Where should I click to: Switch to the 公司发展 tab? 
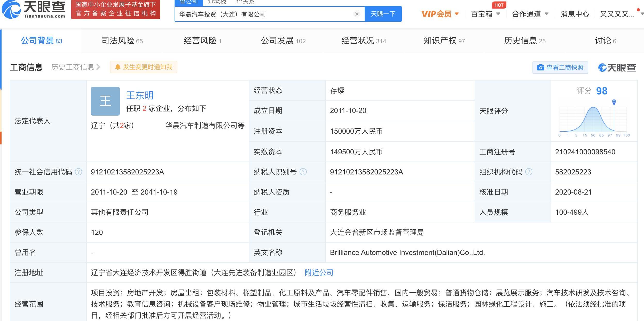283,41
